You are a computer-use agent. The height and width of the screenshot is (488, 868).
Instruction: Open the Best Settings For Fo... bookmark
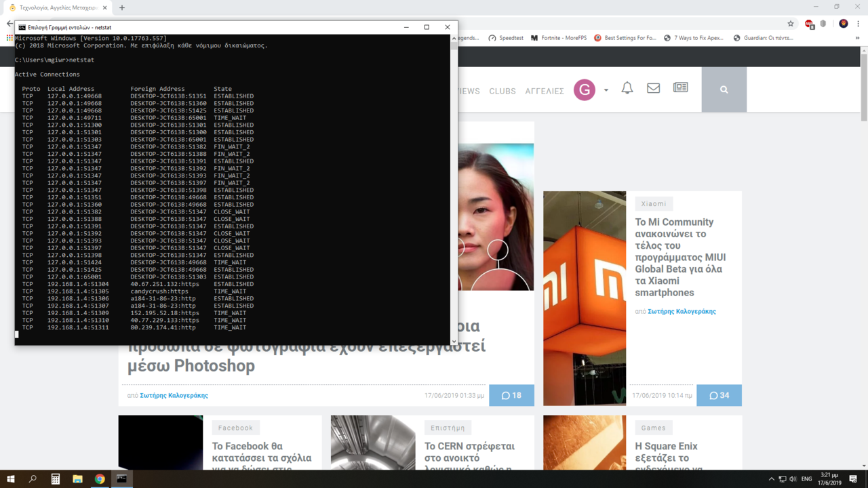click(625, 38)
